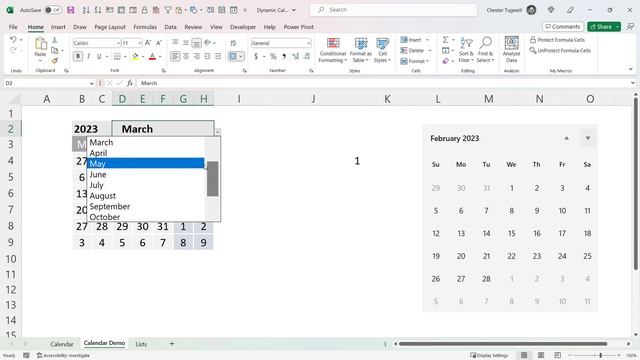
Task: Click the padlock icon in quick access toolbar
Action: click(x=144, y=10)
